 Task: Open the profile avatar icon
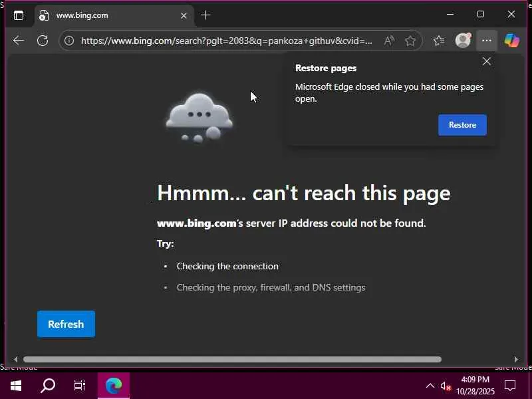[463, 41]
